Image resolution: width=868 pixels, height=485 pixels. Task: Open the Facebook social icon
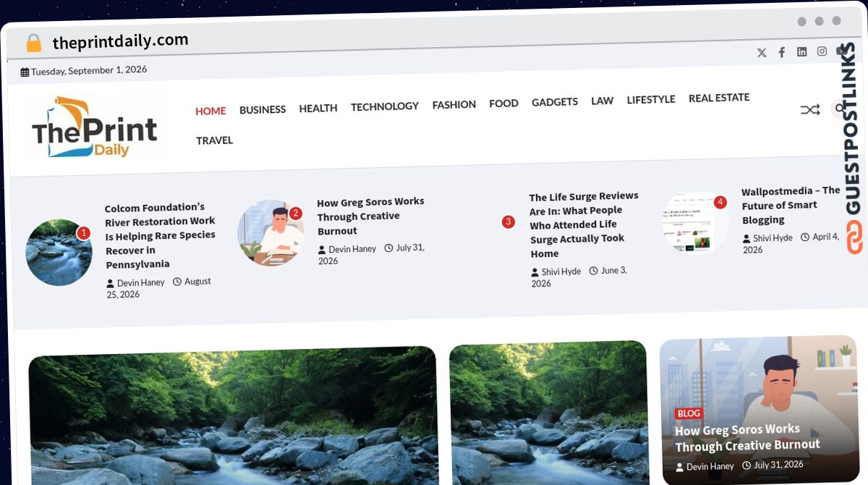click(x=782, y=52)
